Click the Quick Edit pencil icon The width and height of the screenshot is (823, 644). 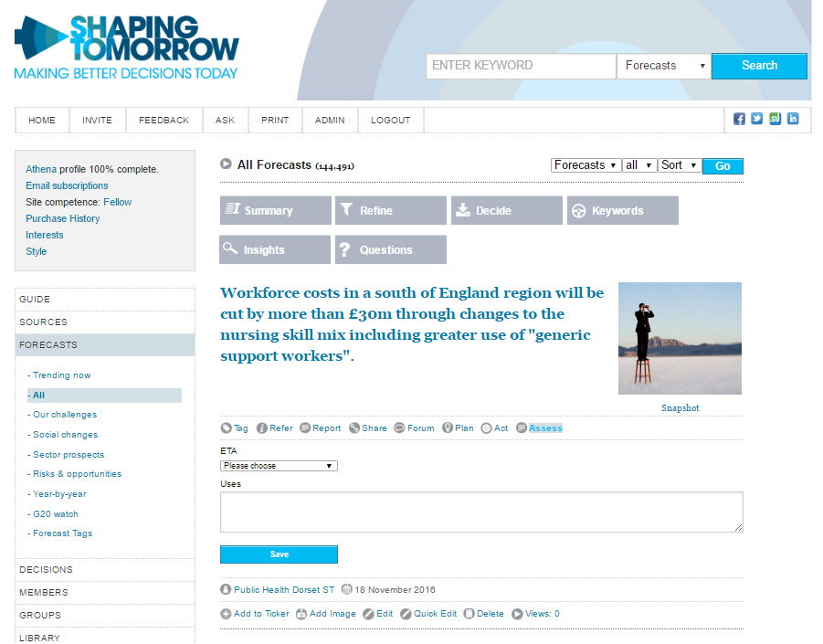406,614
